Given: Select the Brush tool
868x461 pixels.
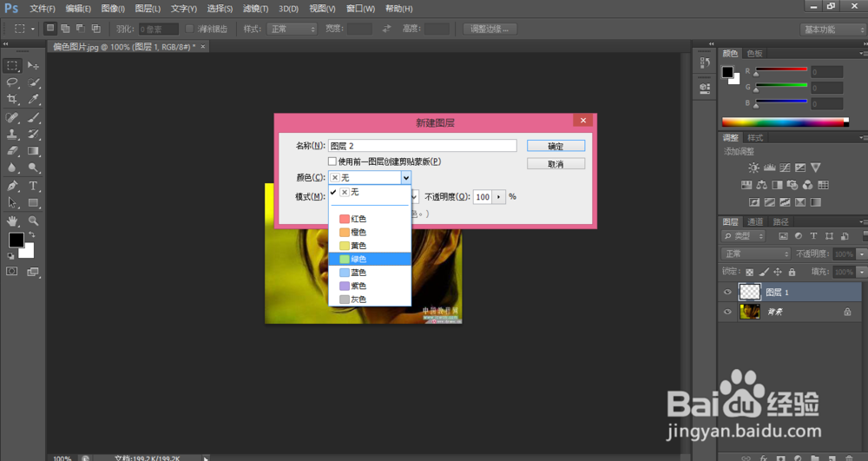Looking at the screenshot, I should click(x=33, y=117).
